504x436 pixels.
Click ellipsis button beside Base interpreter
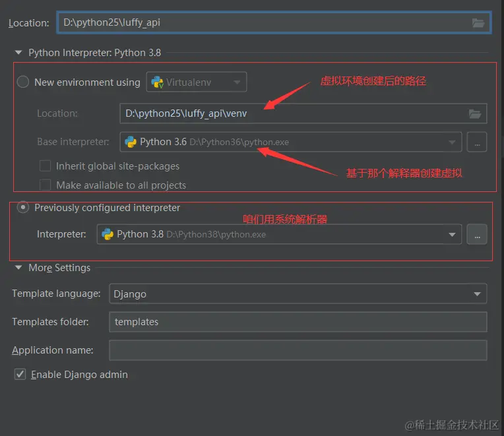pyautogui.click(x=477, y=142)
